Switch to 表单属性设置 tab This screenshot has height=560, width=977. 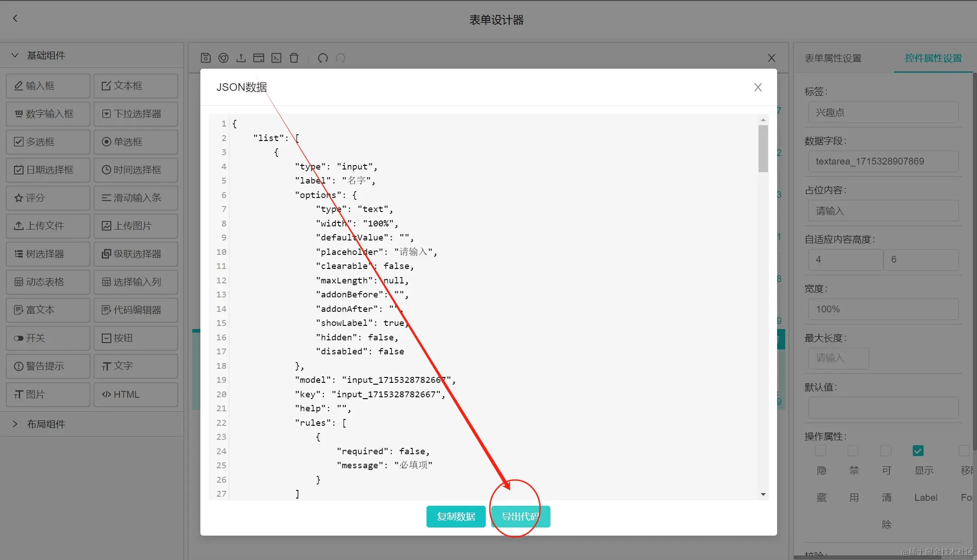pyautogui.click(x=833, y=58)
